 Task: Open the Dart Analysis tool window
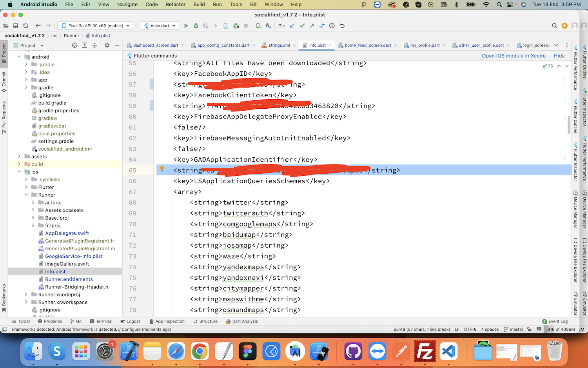point(242,321)
